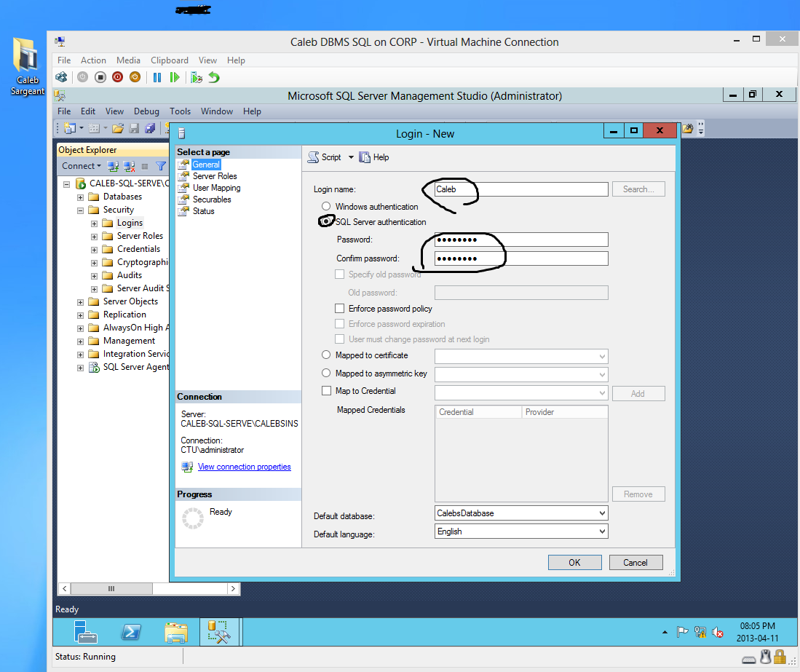The height and width of the screenshot is (672, 800).
Task: Open the SSMS Tools menu
Action: pos(180,111)
